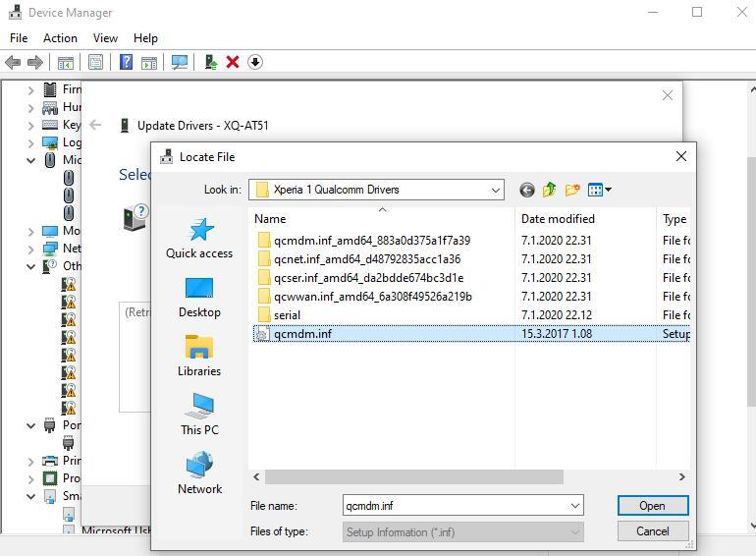The height and width of the screenshot is (556, 756).
Task: Click the Open button
Action: pyautogui.click(x=652, y=506)
